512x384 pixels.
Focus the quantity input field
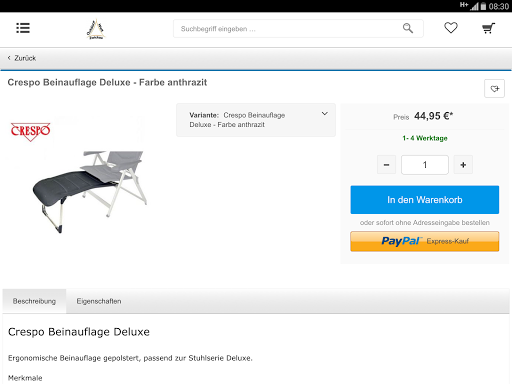[x=425, y=165]
